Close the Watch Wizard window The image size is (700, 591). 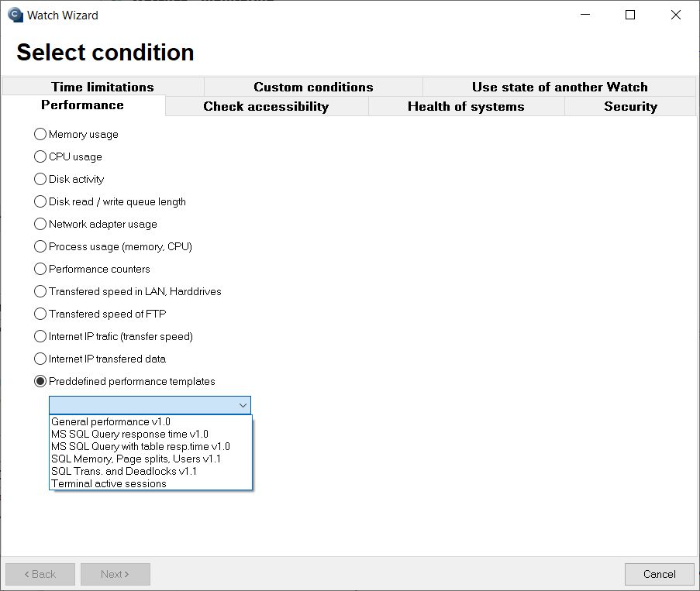[x=676, y=15]
